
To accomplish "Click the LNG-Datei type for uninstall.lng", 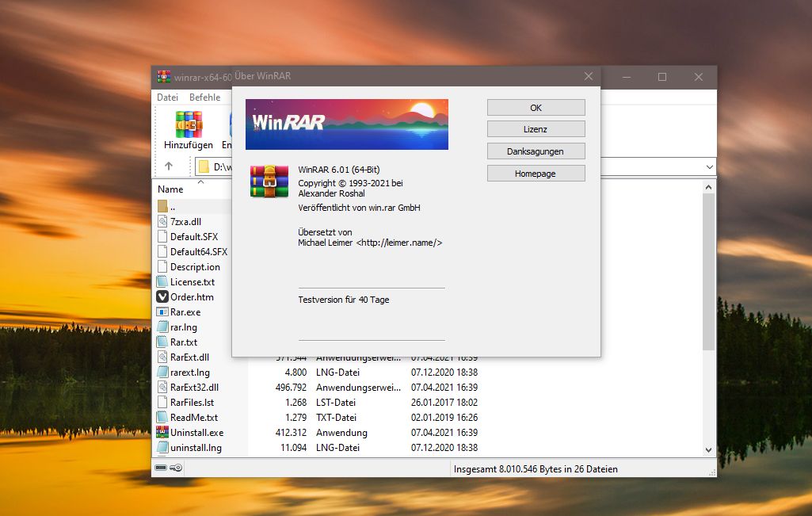I will click(x=337, y=447).
